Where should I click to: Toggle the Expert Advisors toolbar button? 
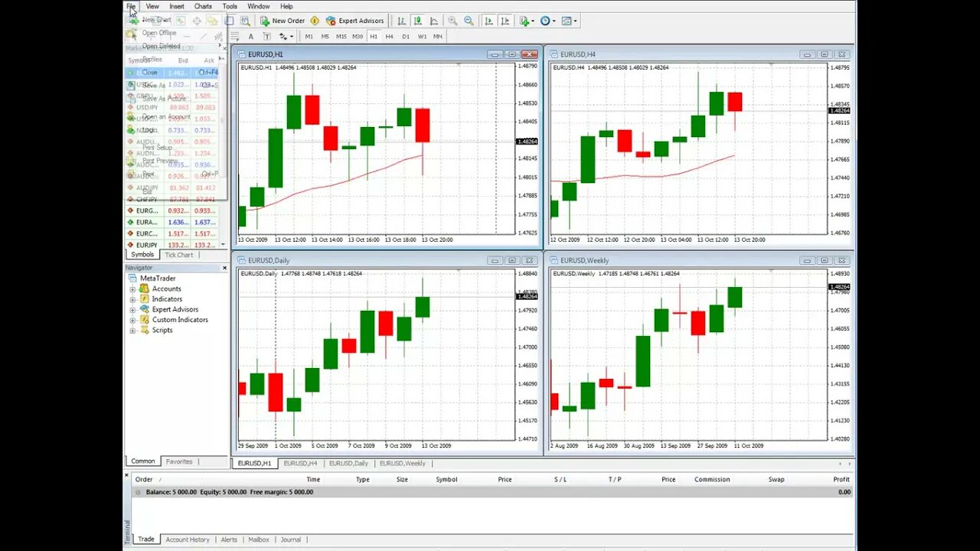click(x=354, y=21)
